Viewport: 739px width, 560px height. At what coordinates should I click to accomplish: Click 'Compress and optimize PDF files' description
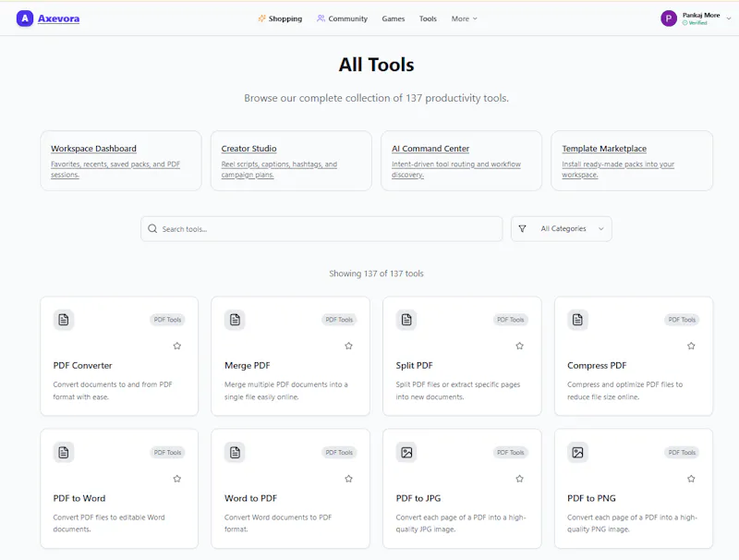click(x=624, y=390)
